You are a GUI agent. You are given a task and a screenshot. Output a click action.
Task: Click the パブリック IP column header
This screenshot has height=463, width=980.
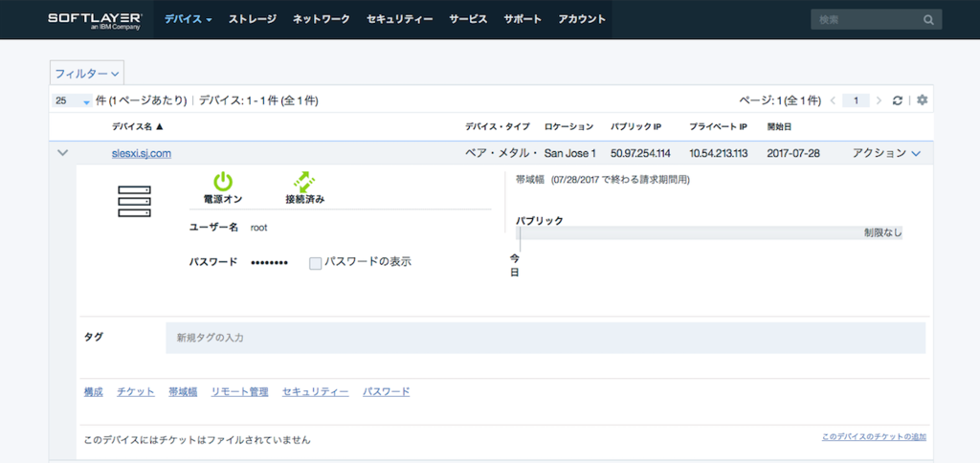pos(635,127)
